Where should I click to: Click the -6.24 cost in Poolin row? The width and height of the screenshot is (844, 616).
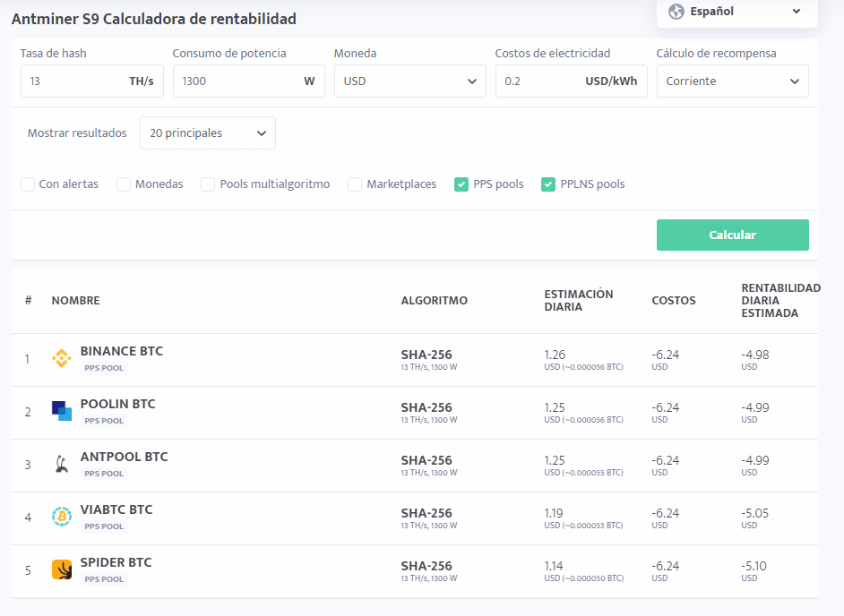666,407
